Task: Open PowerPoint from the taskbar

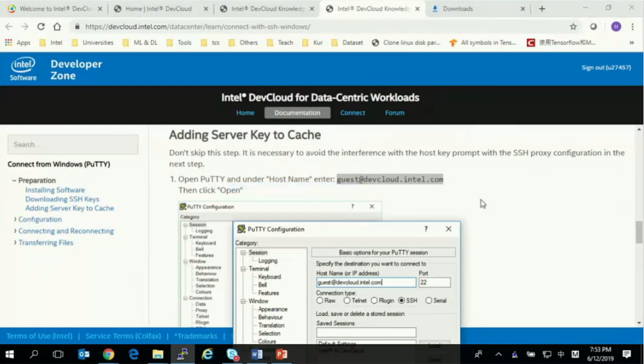Action: (282, 354)
